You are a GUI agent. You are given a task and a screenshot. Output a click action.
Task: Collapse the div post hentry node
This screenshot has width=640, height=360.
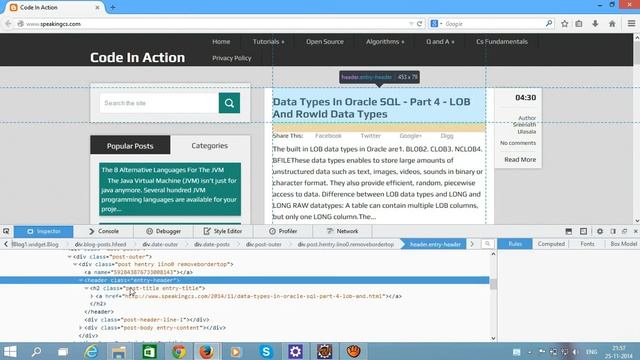tap(75, 264)
